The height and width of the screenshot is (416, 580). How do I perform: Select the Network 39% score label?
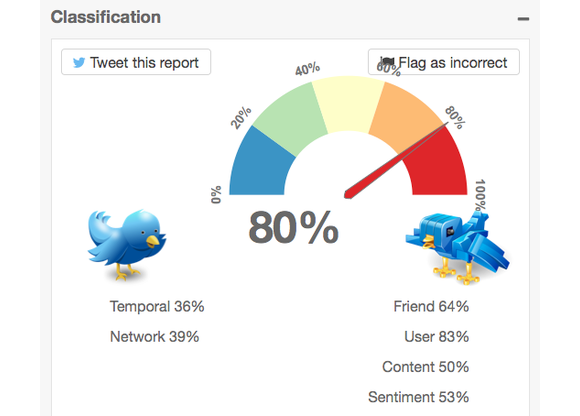[x=155, y=337]
